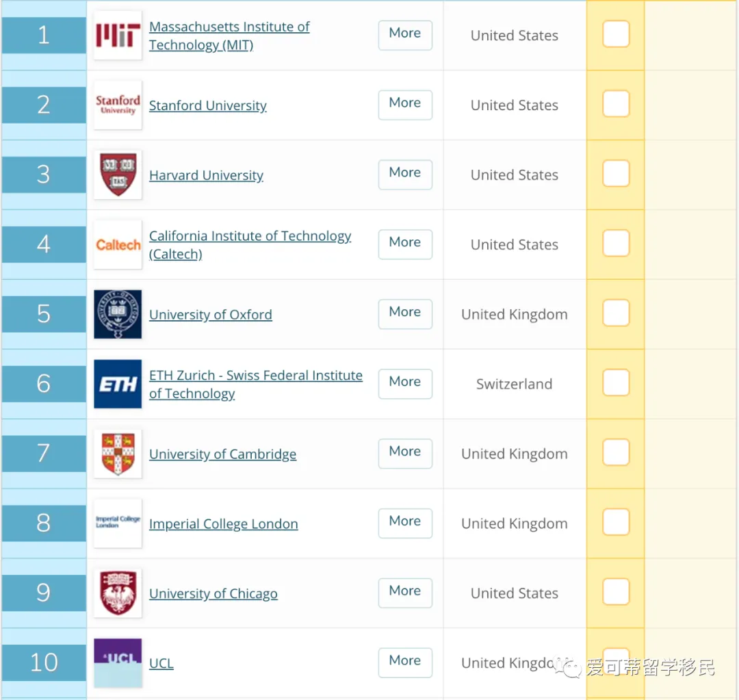This screenshot has width=739, height=700.
Task: Click the rank 5 number cell
Action: coord(44,314)
